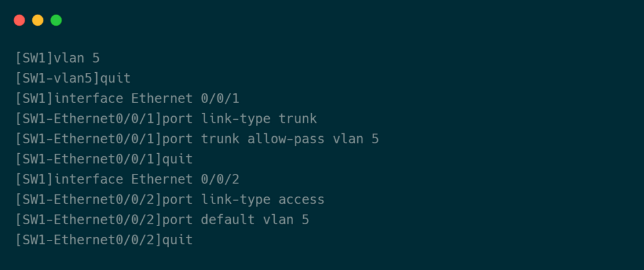The width and height of the screenshot is (644, 270).
Task: Click "vlan 5" at the end of the allow-pass line
Action: (356, 139)
